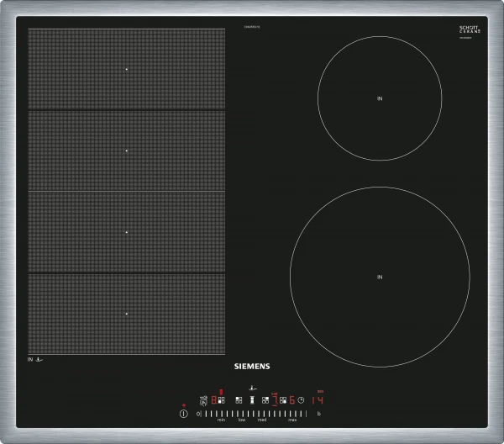Image resolution: width=504 pixels, height=444 pixels.
Task: Tap the red 14 minute timer display
Action: click(x=319, y=401)
